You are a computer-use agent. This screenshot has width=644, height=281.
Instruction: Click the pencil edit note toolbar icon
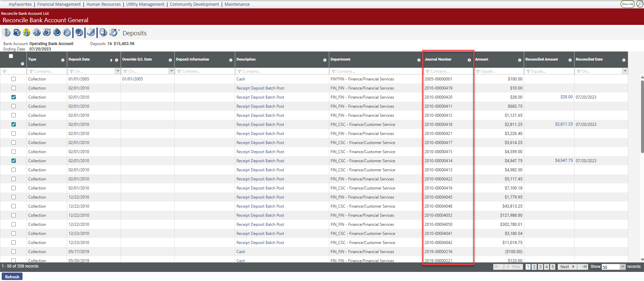click(114, 32)
